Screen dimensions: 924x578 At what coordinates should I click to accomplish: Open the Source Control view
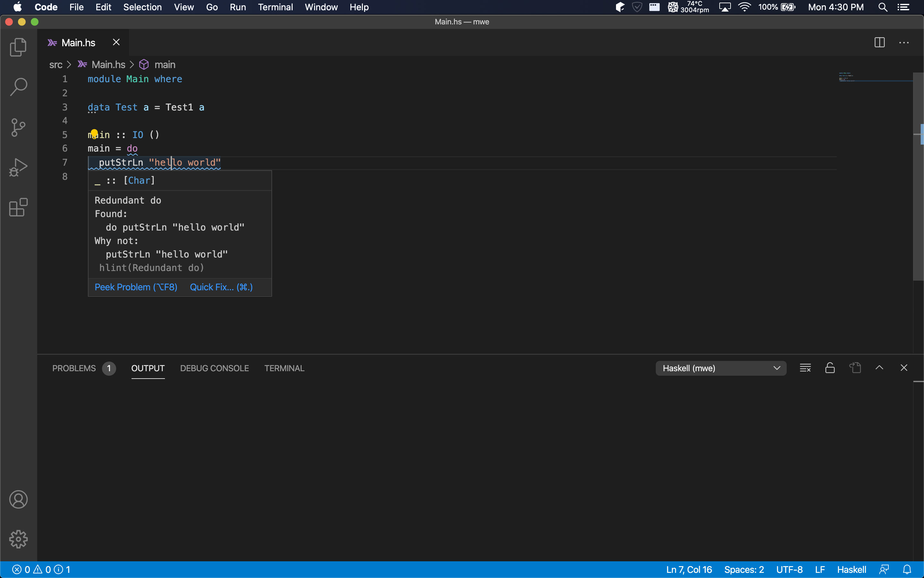[x=18, y=127]
